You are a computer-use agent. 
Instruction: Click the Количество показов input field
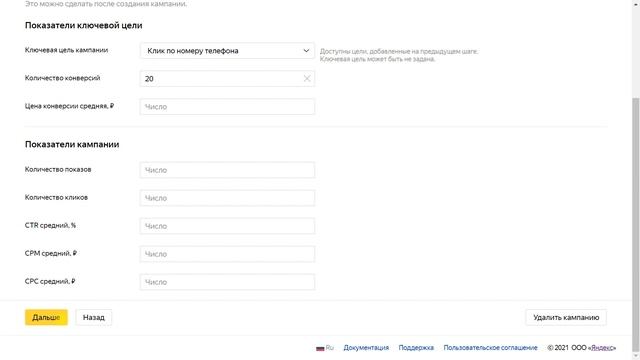click(x=227, y=170)
